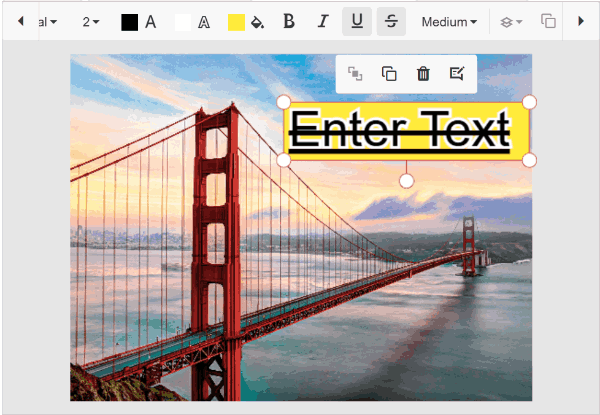This screenshot has height=415, width=600.
Task: Click the duplicate icon in top toolbar
Action: tap(548, 21)
